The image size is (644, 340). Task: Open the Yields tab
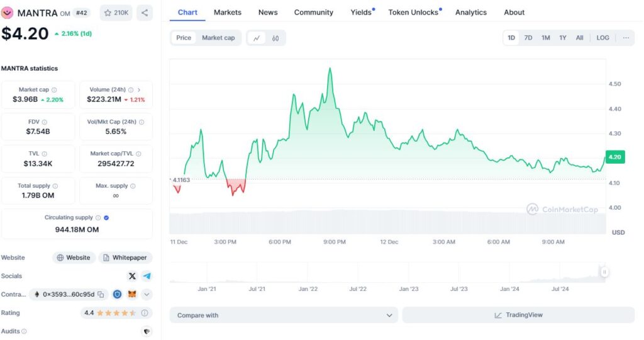pyautogui.click(x=362, y=13)
